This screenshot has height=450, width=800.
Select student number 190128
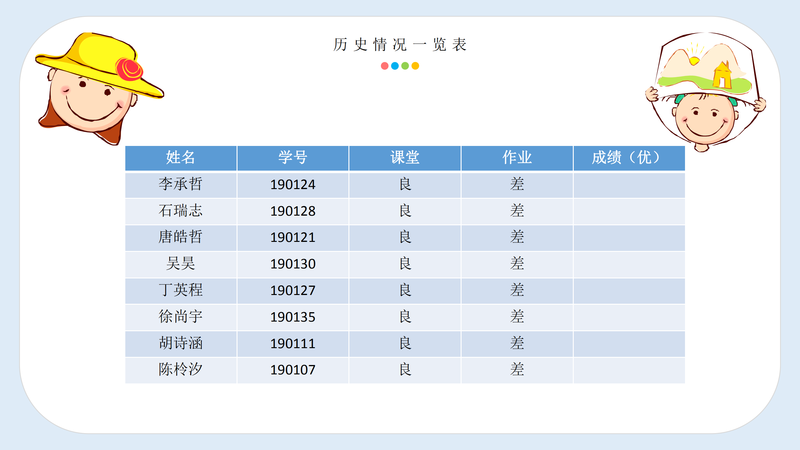pyautogui.click(x=293, y=211)
